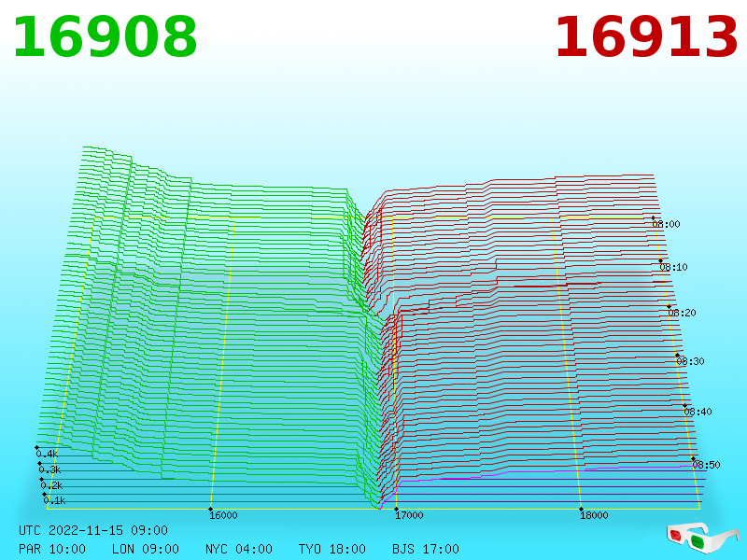Click the 0.3k volume axis label
Screen dimensions: 747x560
click(x=49, y=470)
